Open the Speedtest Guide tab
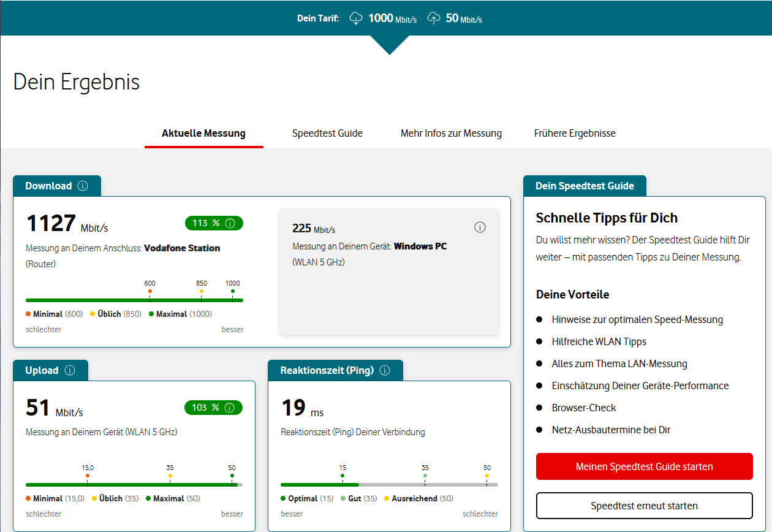Viewport: 772px width, 532px height. [x=327, y=133]
